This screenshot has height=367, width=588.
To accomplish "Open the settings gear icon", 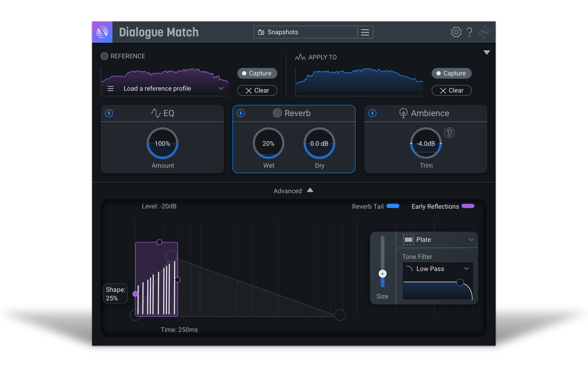I will pyautogui.click(x=456, y=32).
